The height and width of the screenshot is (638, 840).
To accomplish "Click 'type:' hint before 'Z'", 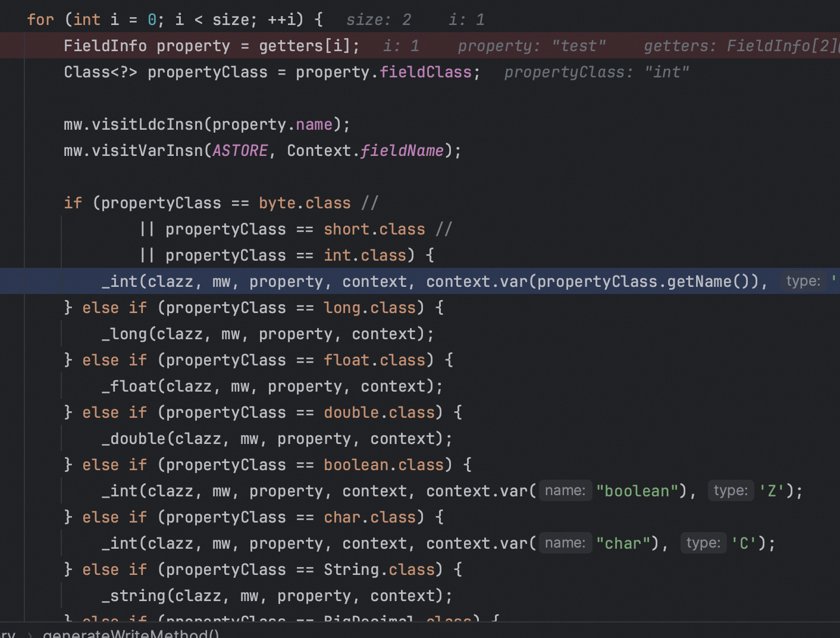I will point(731,490).
